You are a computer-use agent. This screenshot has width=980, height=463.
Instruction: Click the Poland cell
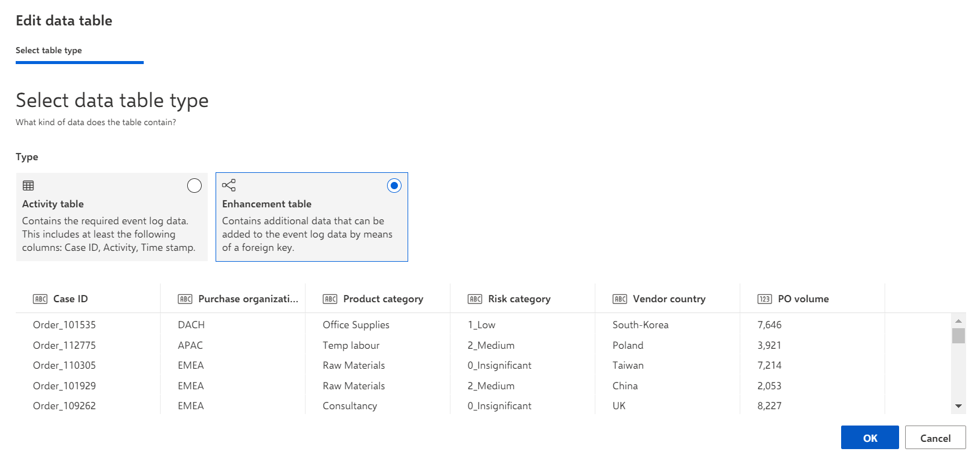point(628,345)
